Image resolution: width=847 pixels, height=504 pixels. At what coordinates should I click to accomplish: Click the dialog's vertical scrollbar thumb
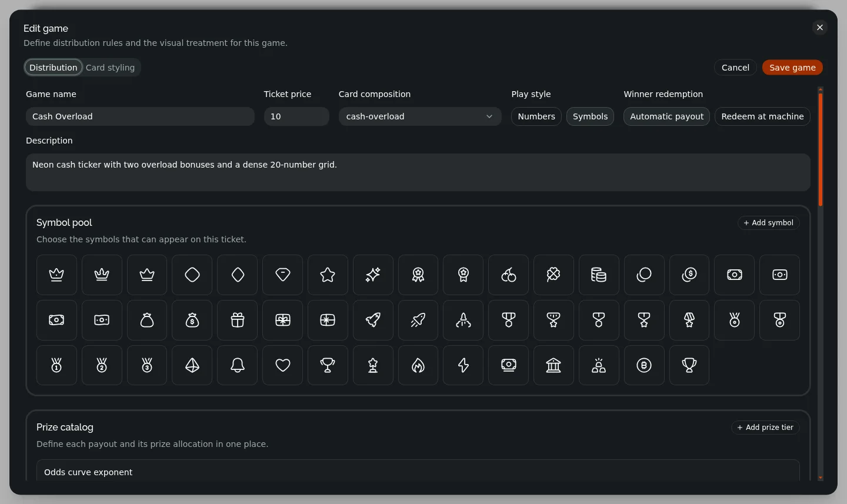pos(821,149)
